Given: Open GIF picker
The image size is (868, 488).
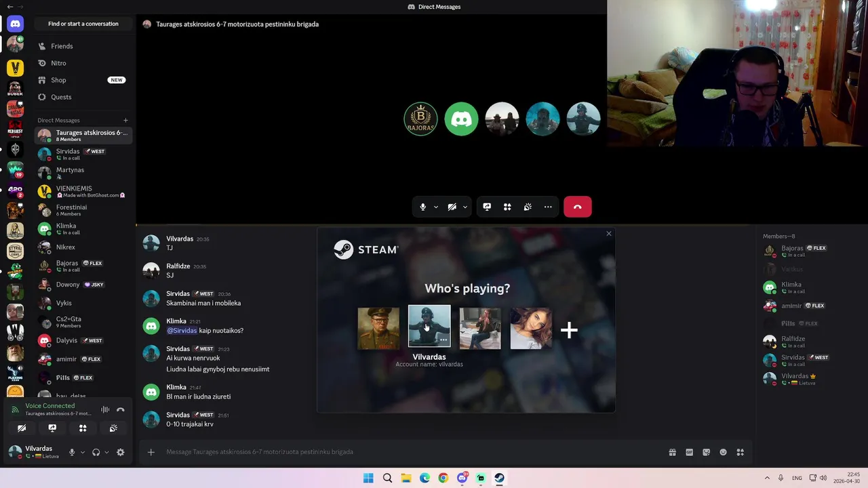Looking at the screenshot, I should click(x=689, y=452).
